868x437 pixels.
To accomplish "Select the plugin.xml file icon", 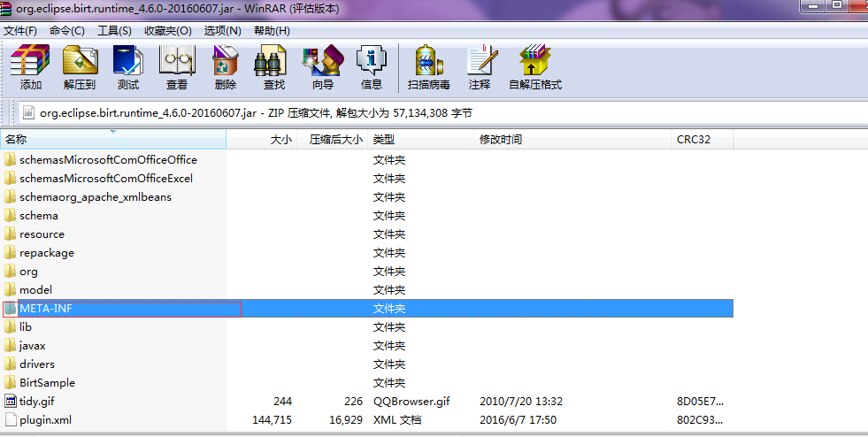I will 10,420.
